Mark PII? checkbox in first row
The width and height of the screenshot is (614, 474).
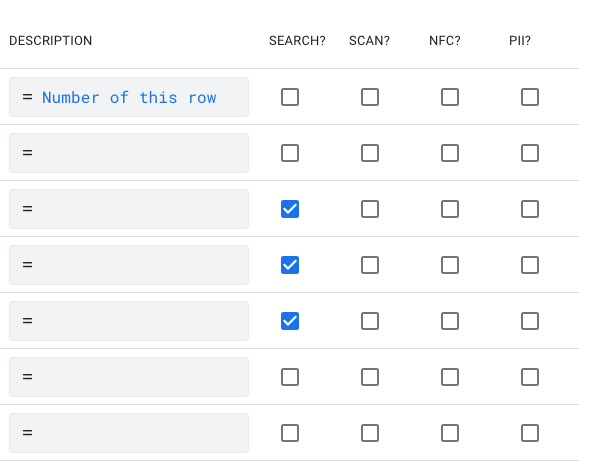[x=530, y=97]
